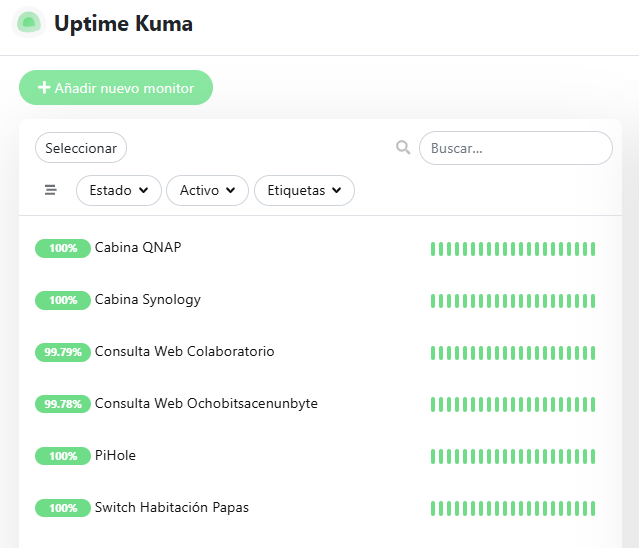Open the Activo filter dropdown

tap(207, 190)
